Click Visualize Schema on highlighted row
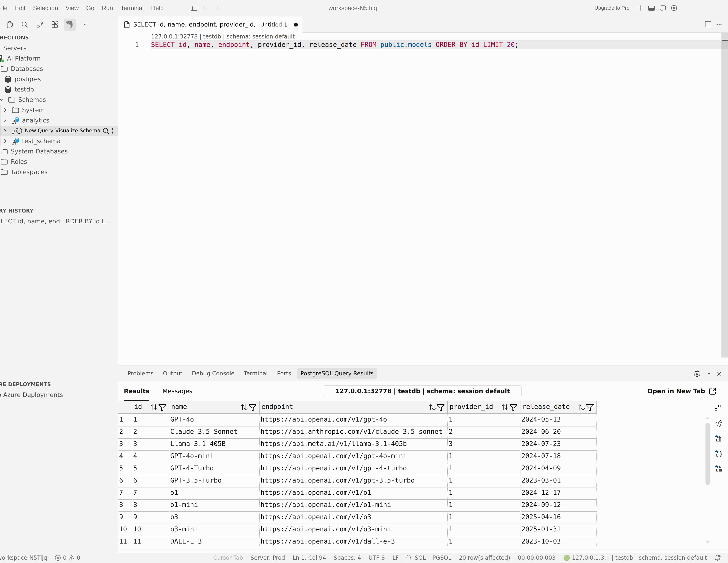Image resolution: width=728 pixels, height=563 pixels. pyautogui.click(x=78, y=131)
